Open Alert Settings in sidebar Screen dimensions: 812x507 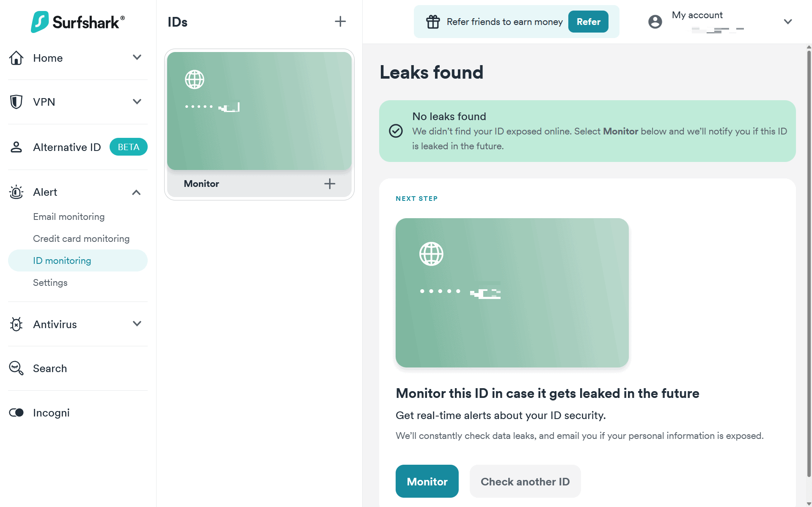tap(50, 282)
